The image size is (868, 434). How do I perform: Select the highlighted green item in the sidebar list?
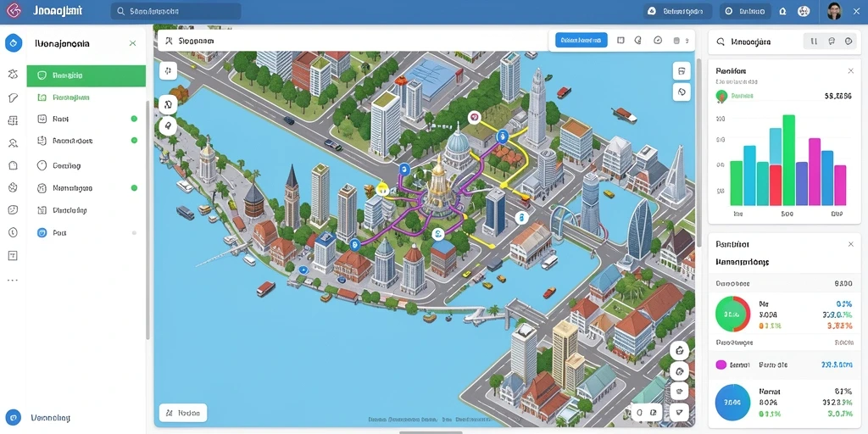click(x=86, y=75)
